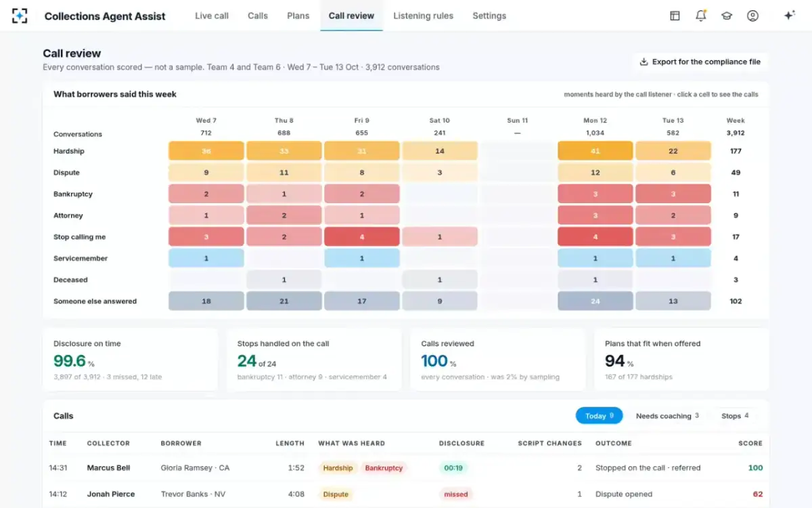
Task: Select the Call review tab
Action: 351,16
